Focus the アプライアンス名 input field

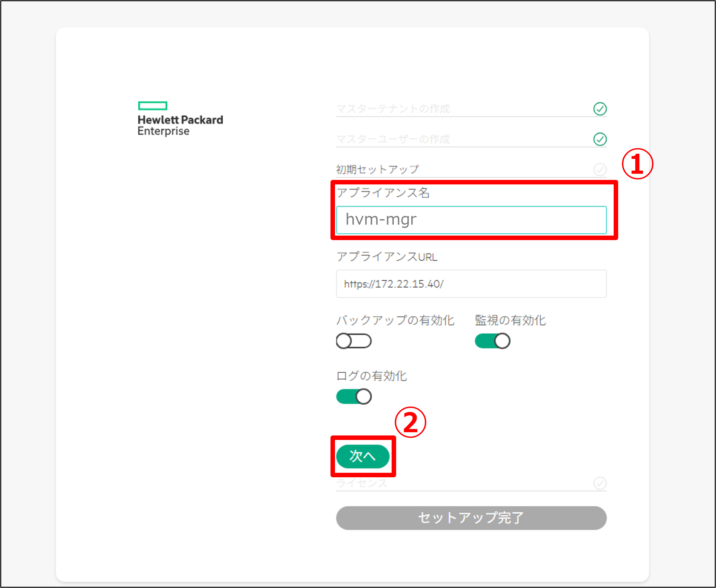pos(471,220)
